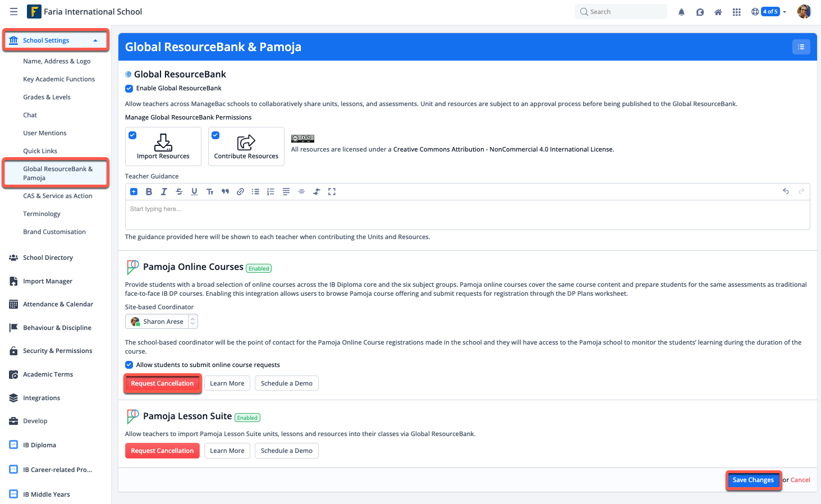Click the insert block plus icon in editor
This screenshot has width=821, height=504.
tap(134, 192)
